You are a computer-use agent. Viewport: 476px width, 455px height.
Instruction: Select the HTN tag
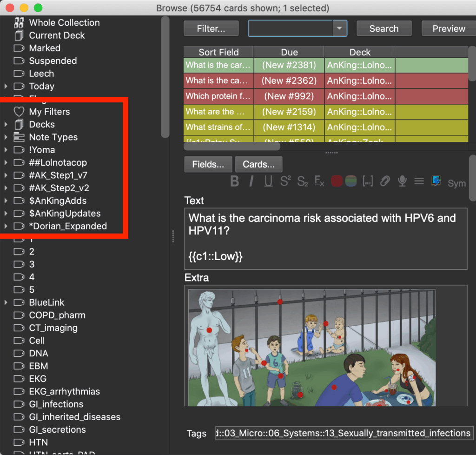pyautogui.click(x=38, y=442)
